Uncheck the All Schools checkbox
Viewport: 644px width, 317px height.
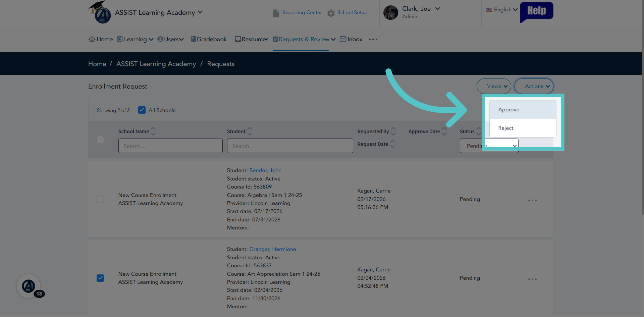tap(142, 110)
